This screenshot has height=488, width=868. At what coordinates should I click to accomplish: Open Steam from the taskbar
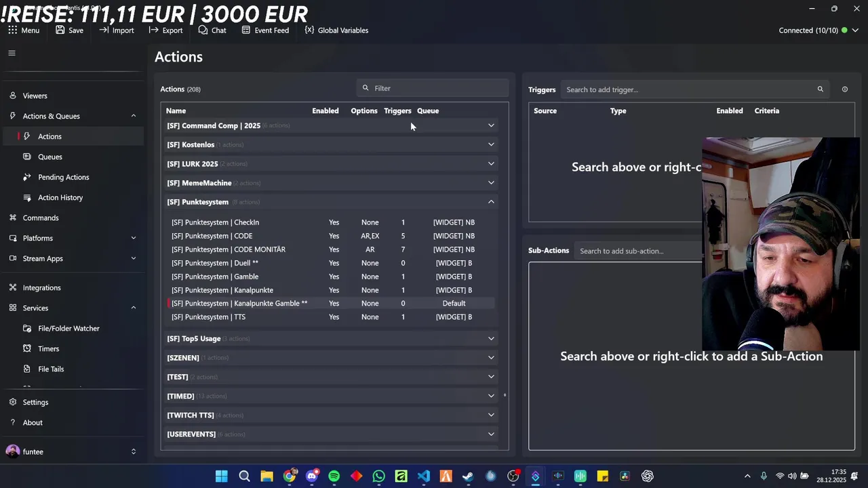(468, 476)
